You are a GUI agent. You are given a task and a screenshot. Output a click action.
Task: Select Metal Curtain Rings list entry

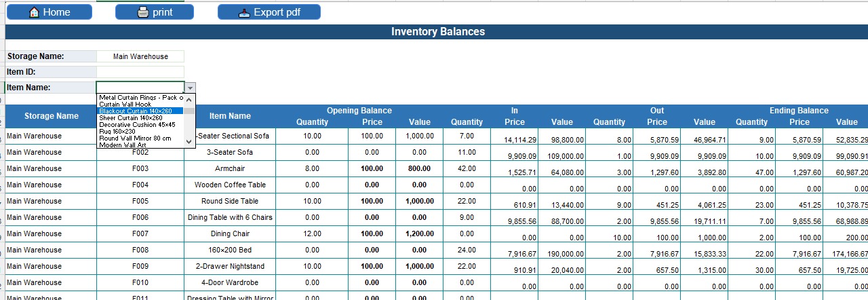141,97
